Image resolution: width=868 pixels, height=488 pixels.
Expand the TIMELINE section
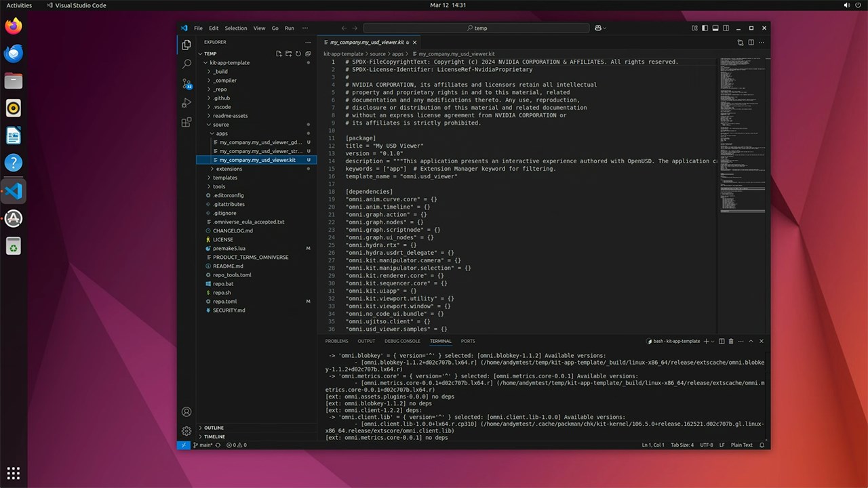201,436
